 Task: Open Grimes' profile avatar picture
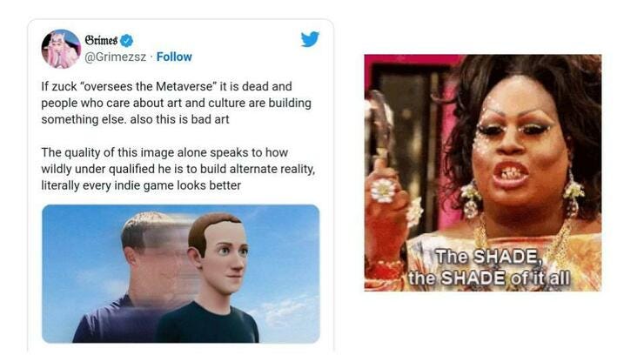(x=61, y=49)
